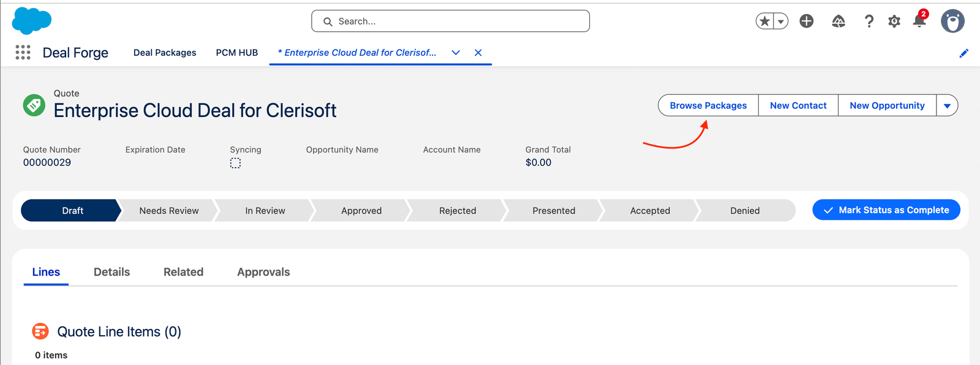Select the Needs Review status stage
The image size is (980, 365).
click(169, 210)
